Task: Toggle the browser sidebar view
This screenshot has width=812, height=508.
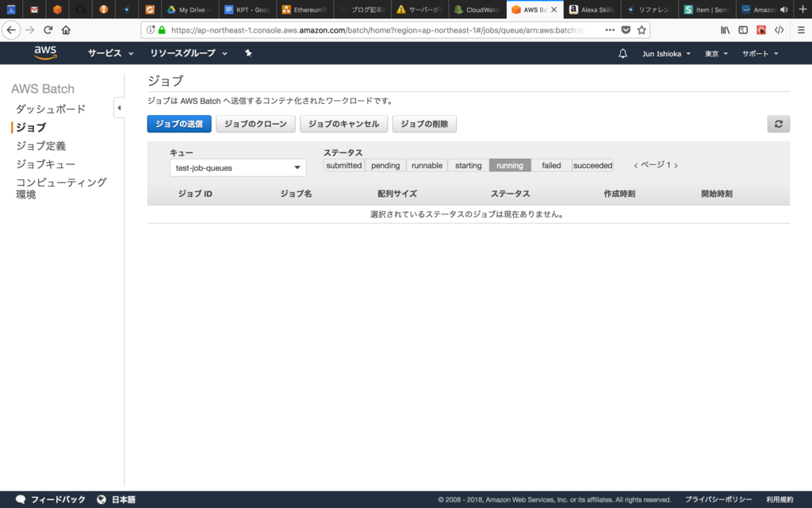Action: coord(743,30)
